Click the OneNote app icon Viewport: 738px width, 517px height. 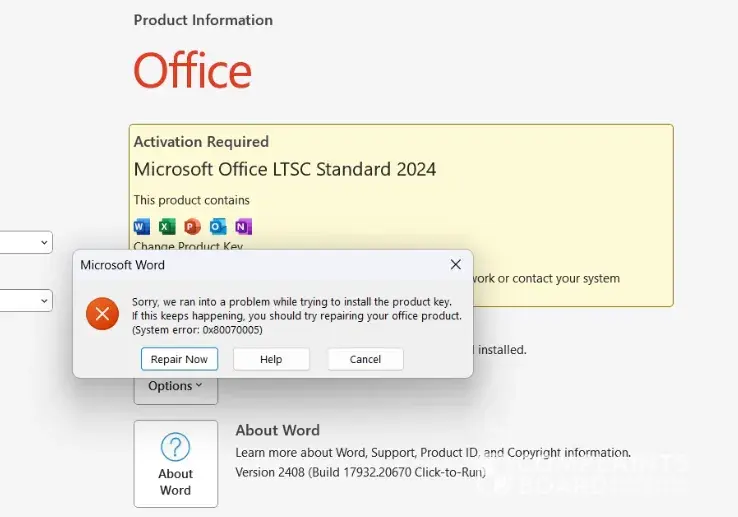click(x=243, y=226)
